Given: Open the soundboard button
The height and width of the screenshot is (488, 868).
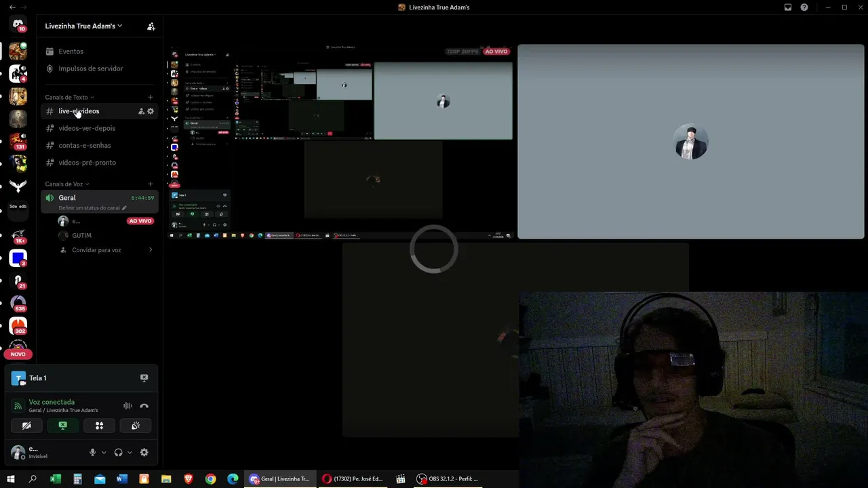Looking at the screenshot, I should [x=136, y=426].
